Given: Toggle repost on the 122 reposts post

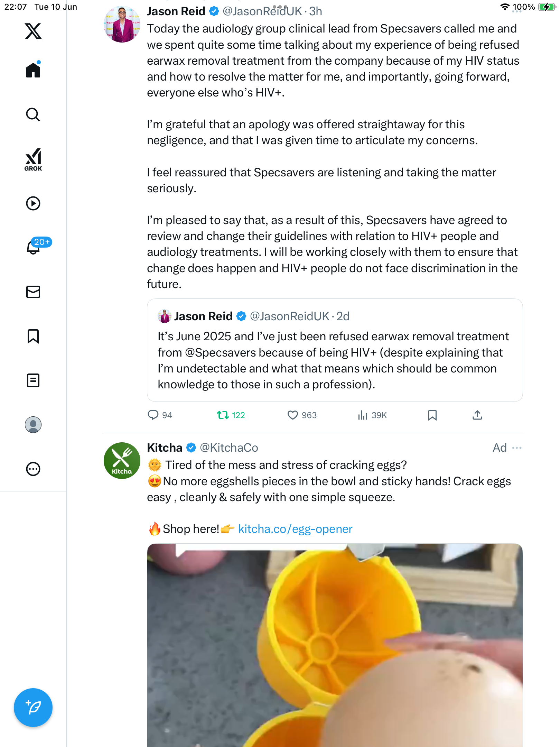Looking at the screenshot, I should [x=231, y=415].
